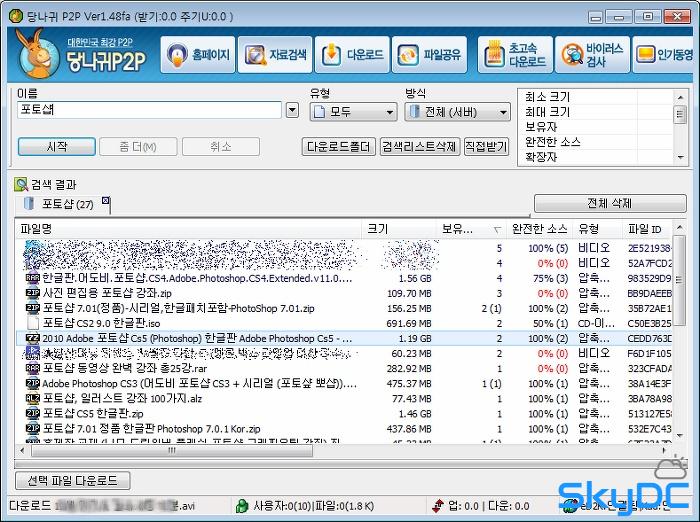This screenshot has width=700, height=522.
Task: Click ZIP icon of Photoshop 7.0.1 Kor.zip
Action: (33, 429)
